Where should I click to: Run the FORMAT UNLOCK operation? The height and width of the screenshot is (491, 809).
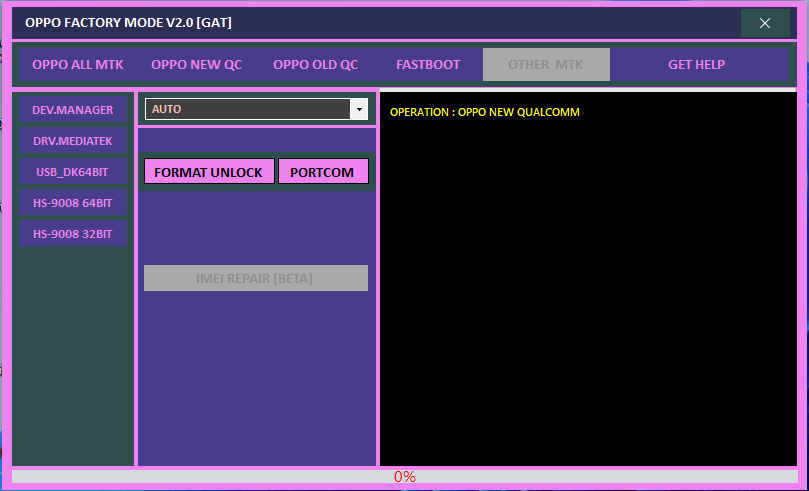click(x=209, y=172)
